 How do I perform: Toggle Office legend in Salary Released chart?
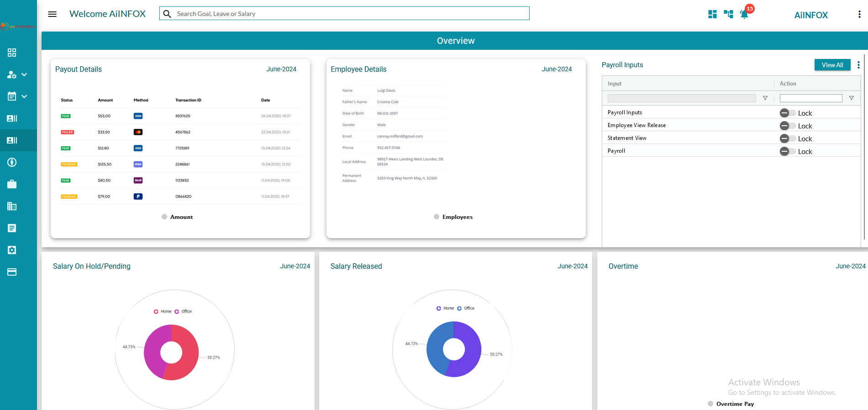click(466, 309)
